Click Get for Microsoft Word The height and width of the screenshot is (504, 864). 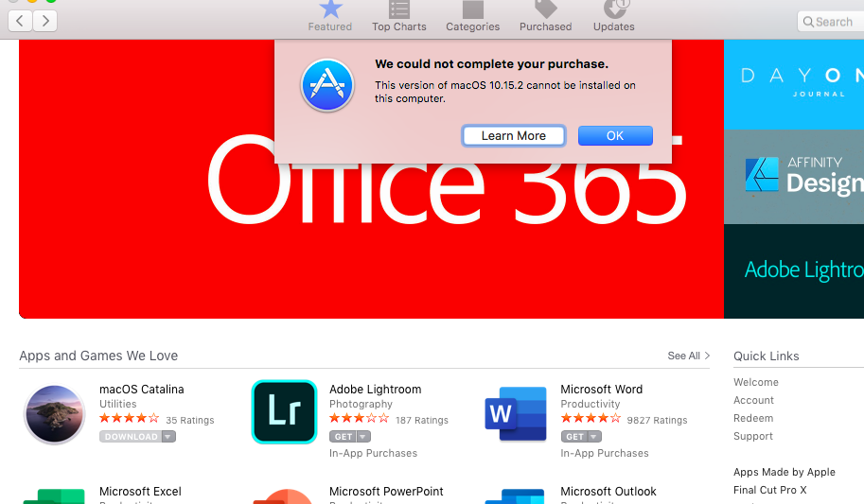(x=574, y=437)
